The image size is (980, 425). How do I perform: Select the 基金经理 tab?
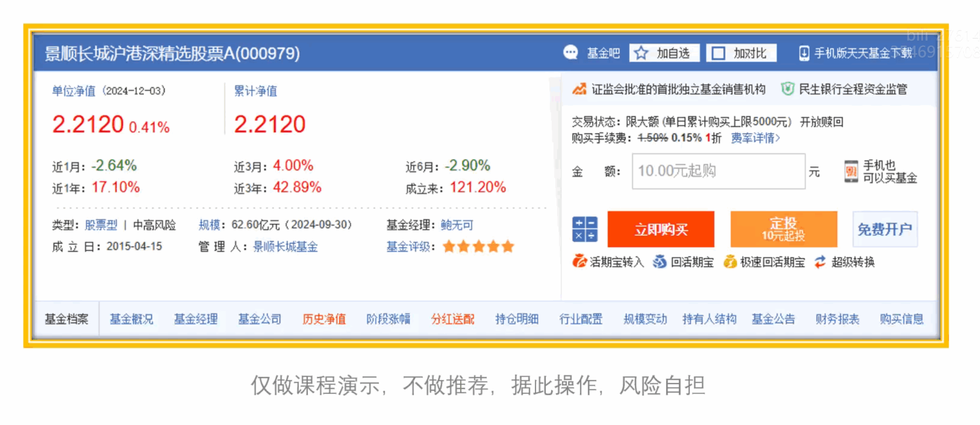pos(196,319)
